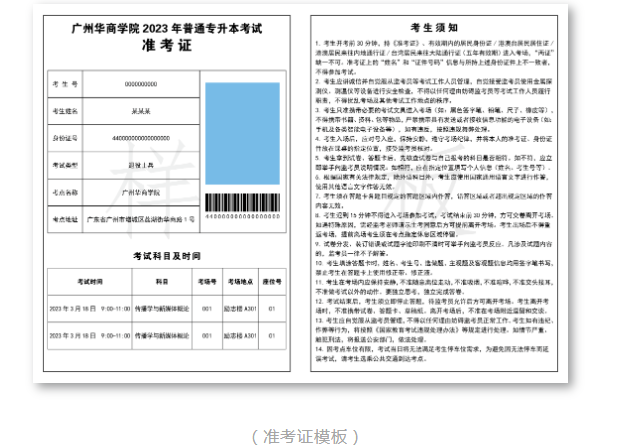This screenshot has height=448, width=619.
Task: Click the title '广州华商学院 2023 年普通专升本考试'
Action: pos(167,28)
